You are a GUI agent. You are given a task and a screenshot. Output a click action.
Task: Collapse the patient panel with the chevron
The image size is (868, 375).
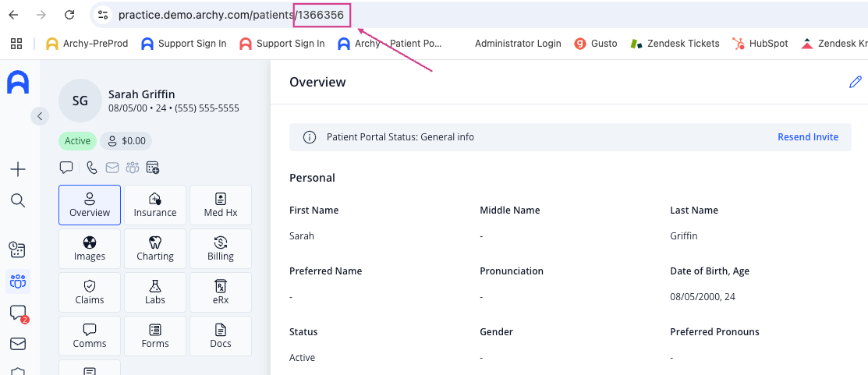(x=40, y=116)
